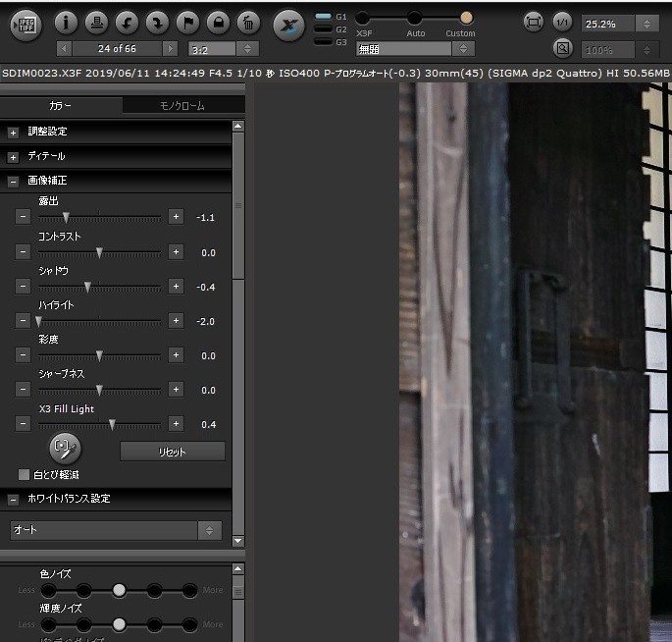Click the X3 Fill Light value 0.4
The width and height of the screenshot is (672, 642).
pos(209,424)
